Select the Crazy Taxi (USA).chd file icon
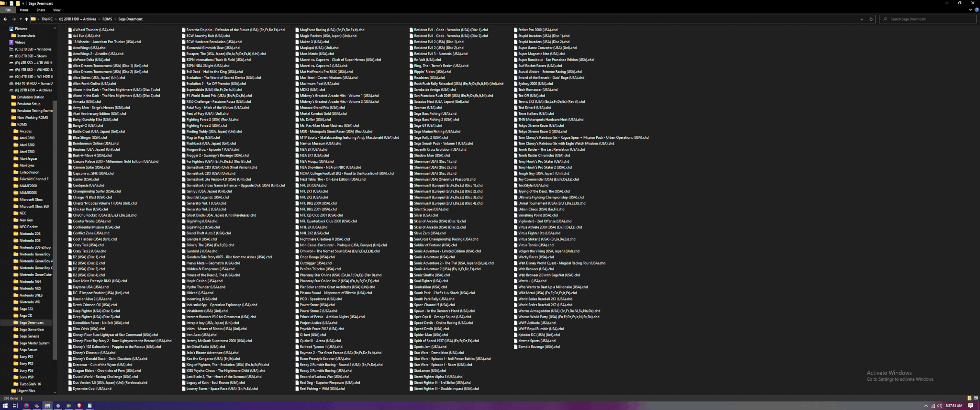The width and height of the screenshot is (980, 410). coord(70,245)
